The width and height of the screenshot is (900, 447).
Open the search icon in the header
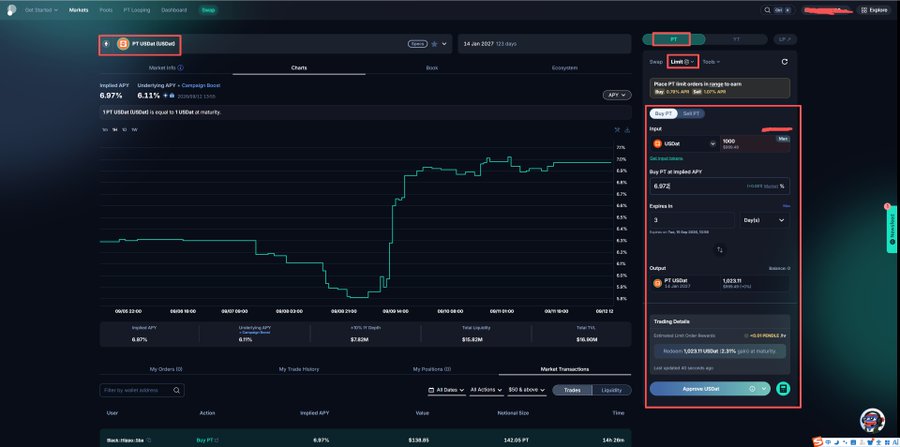tap(767, 10)
